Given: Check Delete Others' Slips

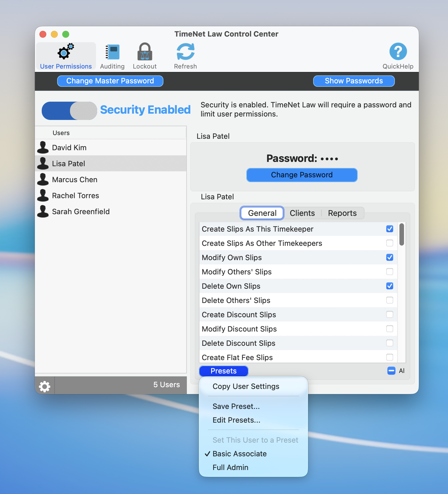Looking at the screenshot, I should click(390, 300).
